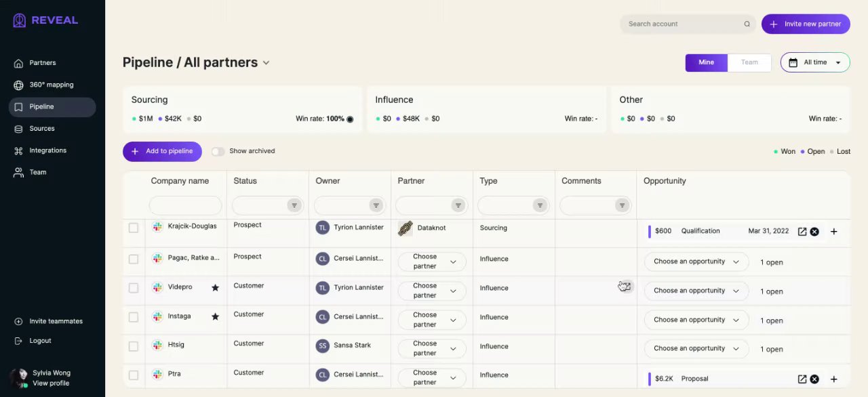Screen dimensions: 868x397
Task: Check the Krajcik-Douglas row checkbox
Action: 134,228
